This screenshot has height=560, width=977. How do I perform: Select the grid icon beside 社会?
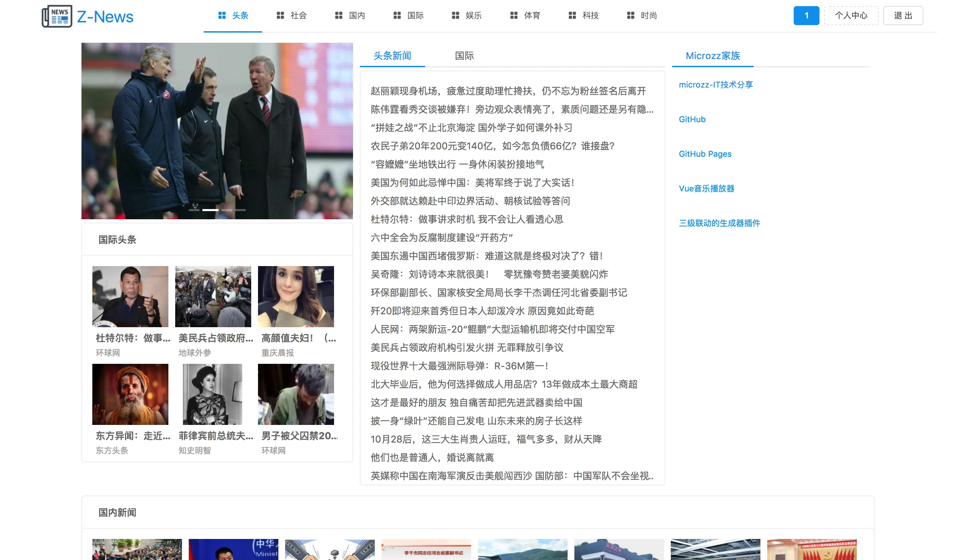(x=280, y=15)
